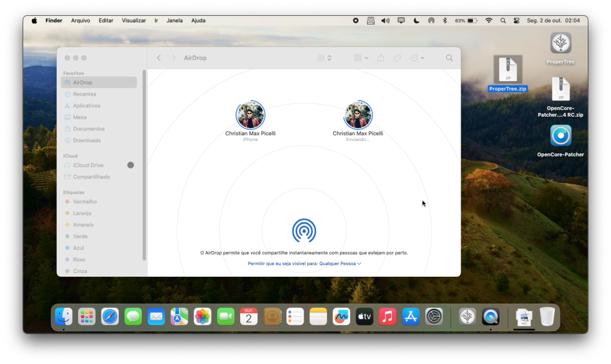611x364 pixels.
Task: Open Control Center in menu bar
Action: (x=517, y=21)
